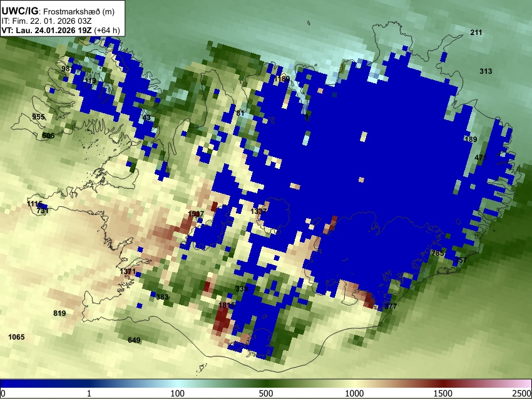This screenshot has height=399, width=532.
Task: Click the colour scale label 100
Action: coord(178,393)
